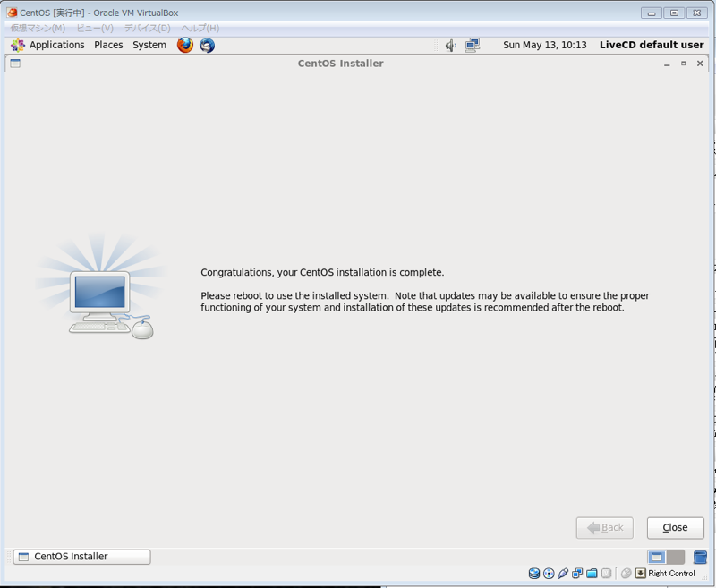Maximize the VirtualBox window
716x588 pixels.
coord(674,13)
